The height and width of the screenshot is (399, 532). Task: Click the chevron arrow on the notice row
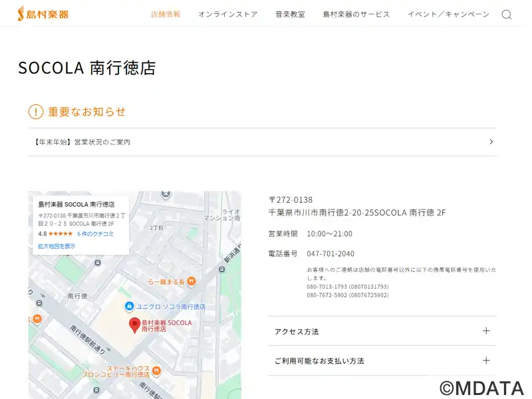coord(491,142)
